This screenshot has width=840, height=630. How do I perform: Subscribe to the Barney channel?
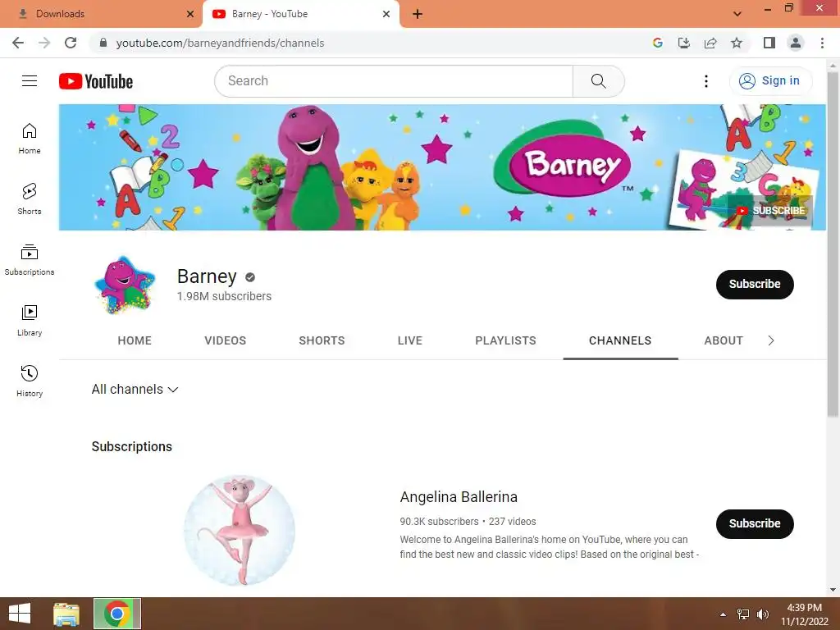755,285
